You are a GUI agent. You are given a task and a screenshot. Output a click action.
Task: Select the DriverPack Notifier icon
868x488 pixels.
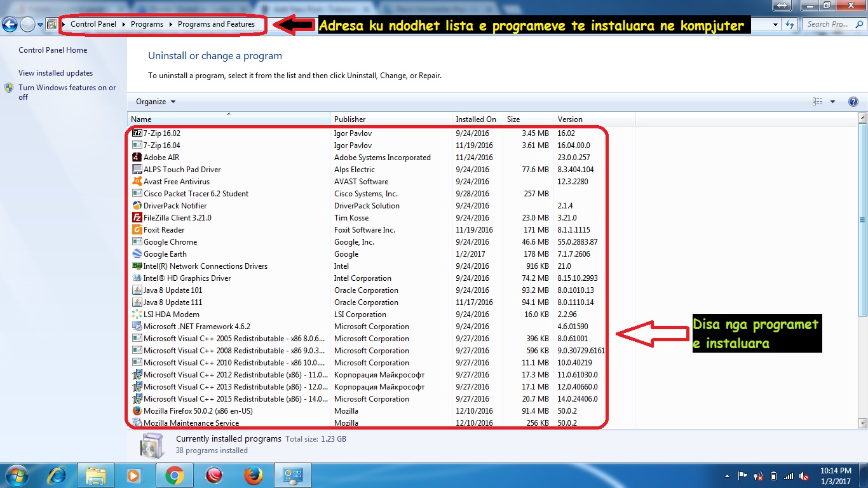click(137, 206)
